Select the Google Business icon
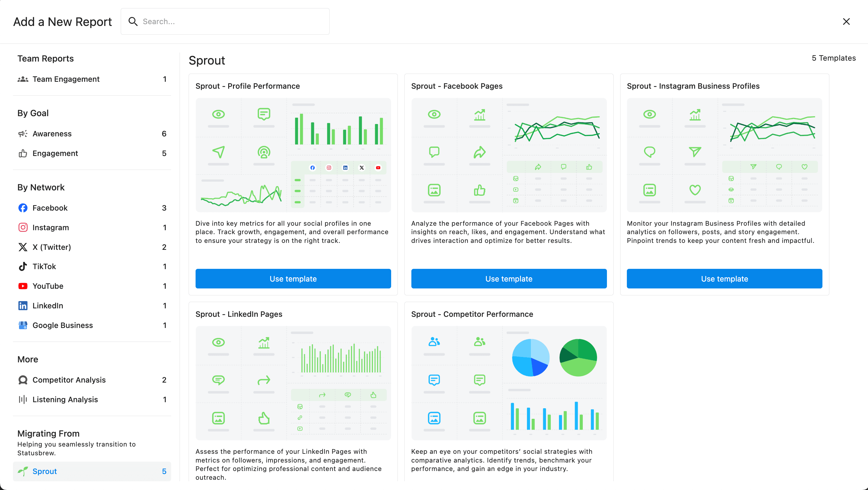 (23, 325)
